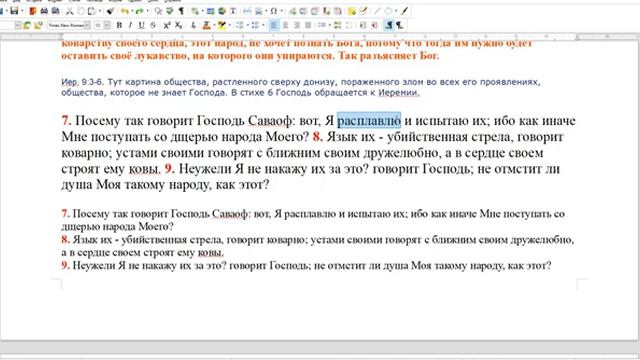Insert a cross-reference
The image size is (640, 360).
338,11
